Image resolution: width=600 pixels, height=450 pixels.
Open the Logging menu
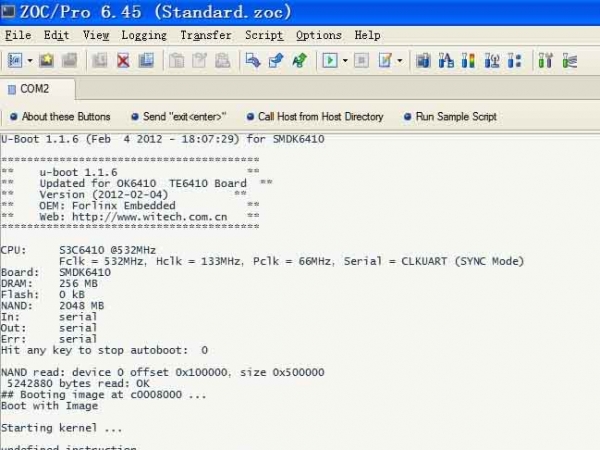pos(144,35)
